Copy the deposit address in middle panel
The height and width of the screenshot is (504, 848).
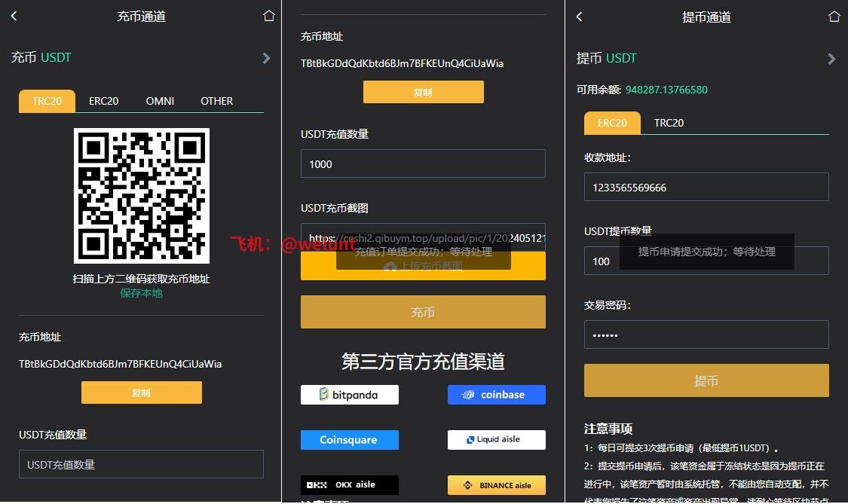point(424,92)
